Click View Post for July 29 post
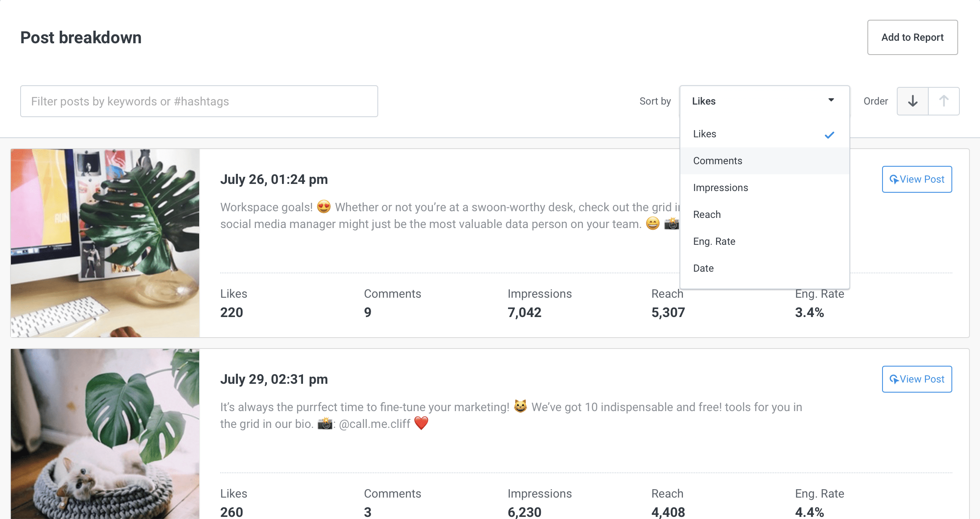This screenshot has height=519, width=980. click(x=917, y=379)
